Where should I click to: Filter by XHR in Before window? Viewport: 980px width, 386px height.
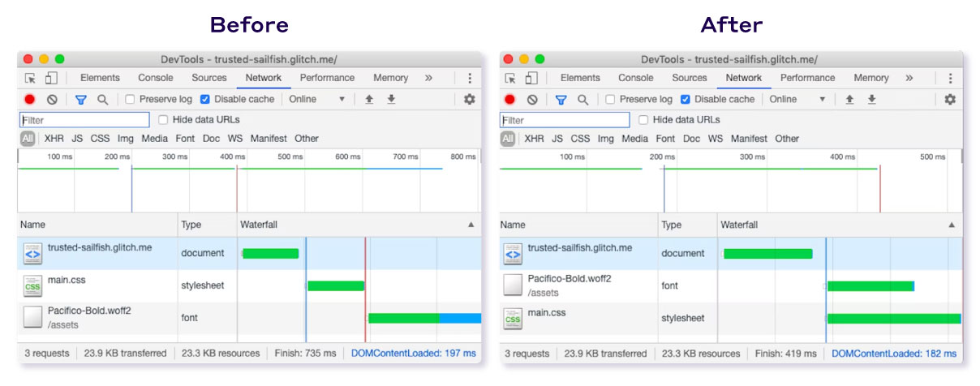point(54,139)
